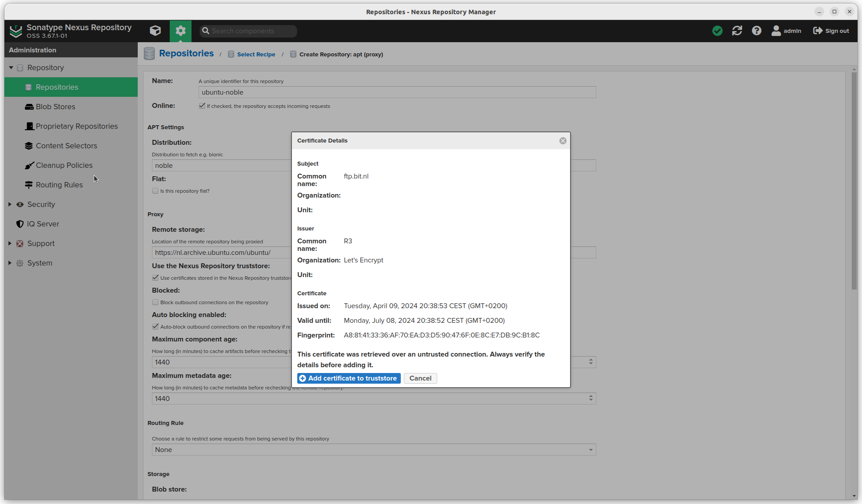Click the ftp.bit.nl common name text
The width and height of the screenshot is (862, 504).
coord(356,176)
